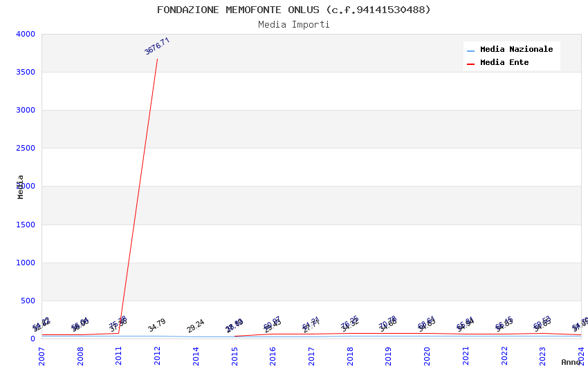
Task: Click the red line peak point at 2012
Action: coord(157,59)
